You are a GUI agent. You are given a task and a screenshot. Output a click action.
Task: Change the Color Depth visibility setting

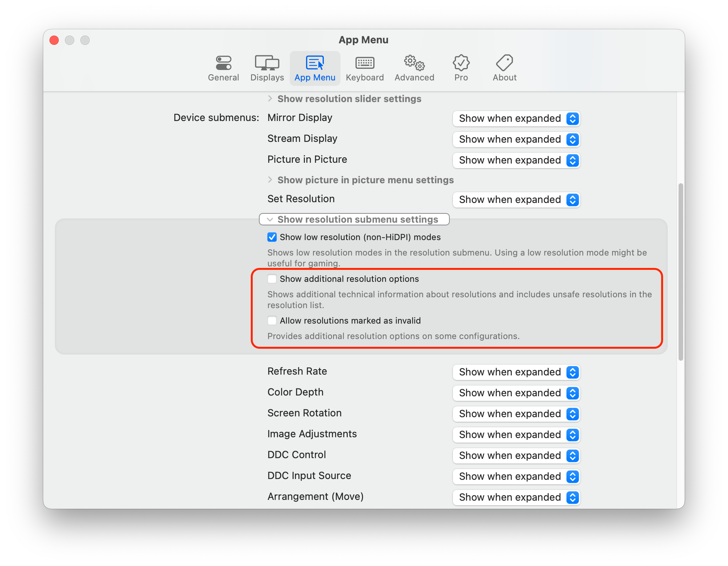(x=516, y=393)
